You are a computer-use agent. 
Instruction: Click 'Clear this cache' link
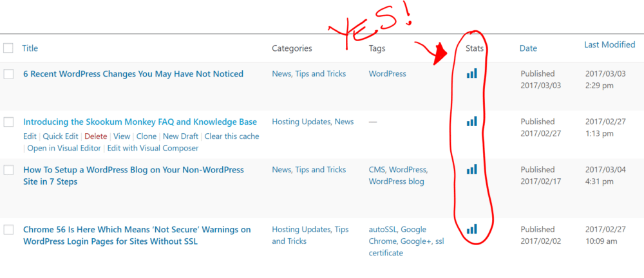232,136
